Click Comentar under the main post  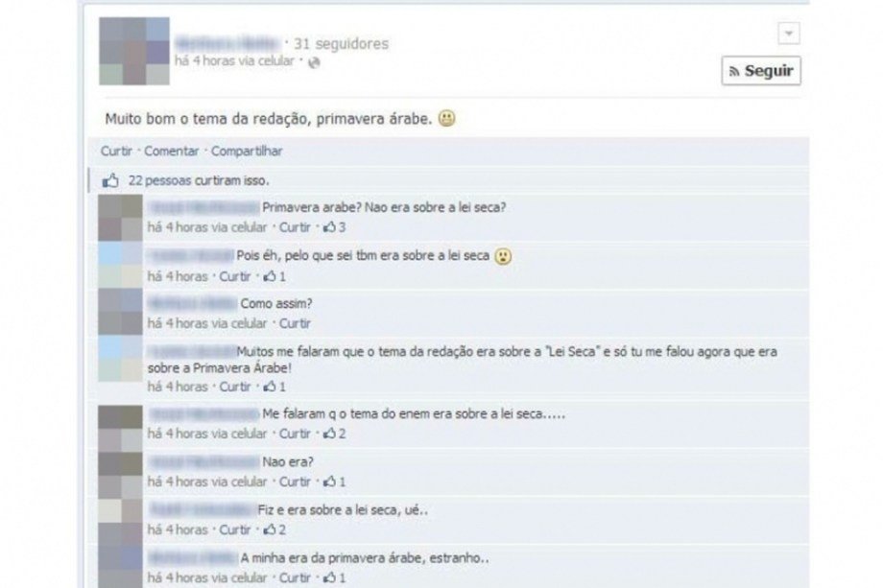(x=171, y=152)
